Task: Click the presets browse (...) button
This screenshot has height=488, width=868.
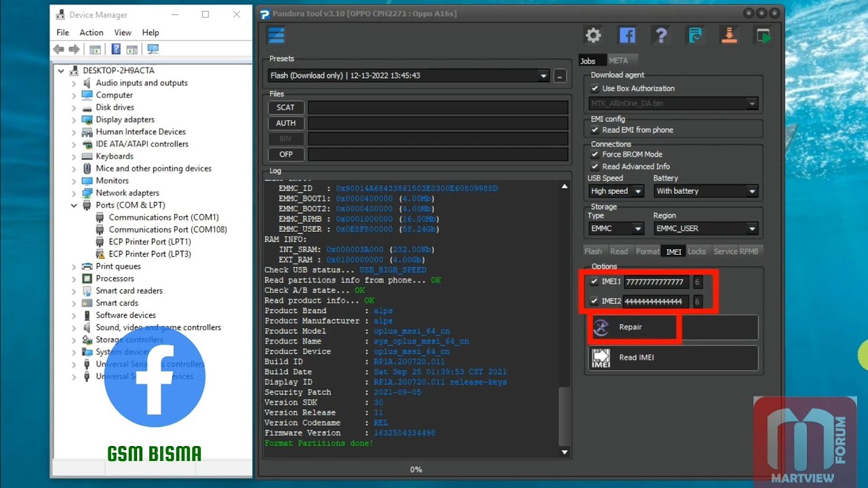Action: pos(560,76)
